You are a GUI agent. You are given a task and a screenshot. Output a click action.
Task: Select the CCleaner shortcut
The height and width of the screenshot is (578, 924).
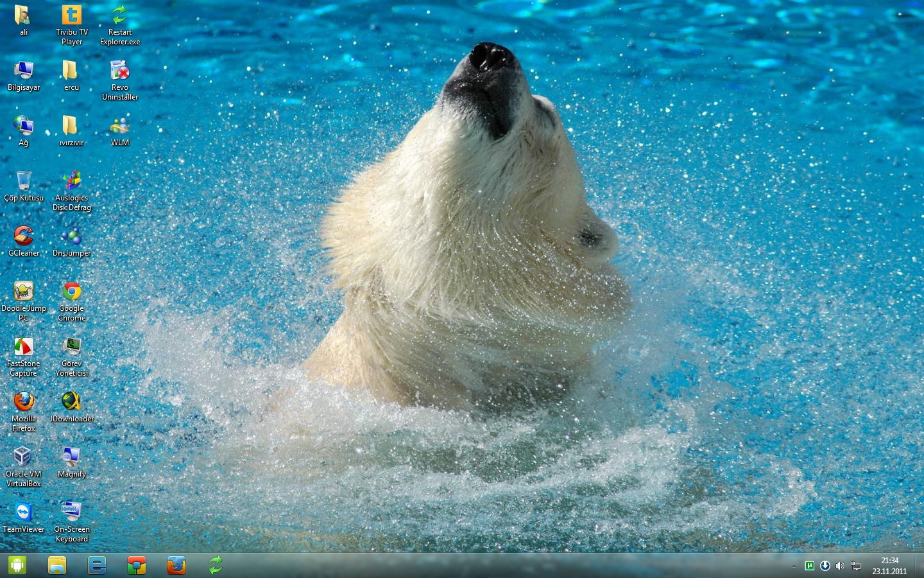pyautogui.click(x=24, y=241)
